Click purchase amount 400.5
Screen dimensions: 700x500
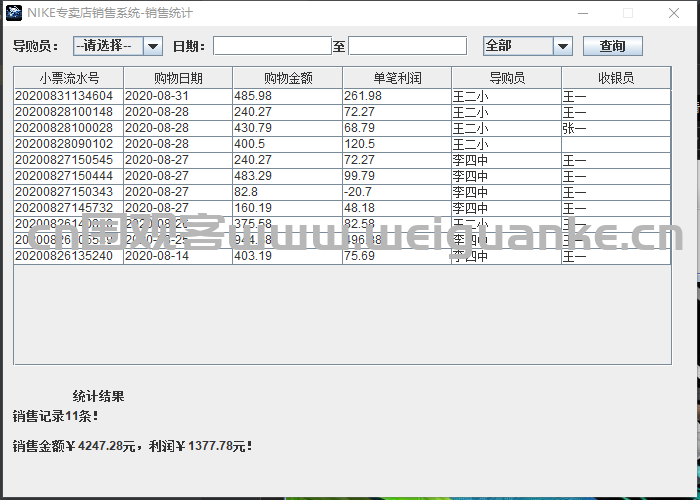coord(288,145)
